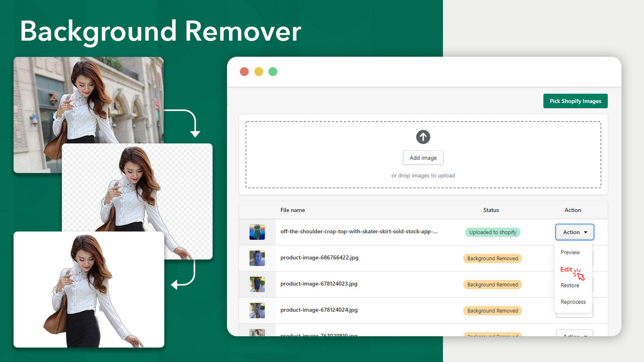Sort by the File name column header

[x=293, y=210]
